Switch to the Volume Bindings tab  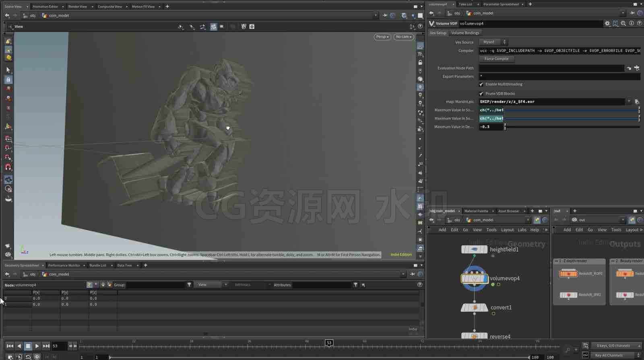click(x=465, y=33)
